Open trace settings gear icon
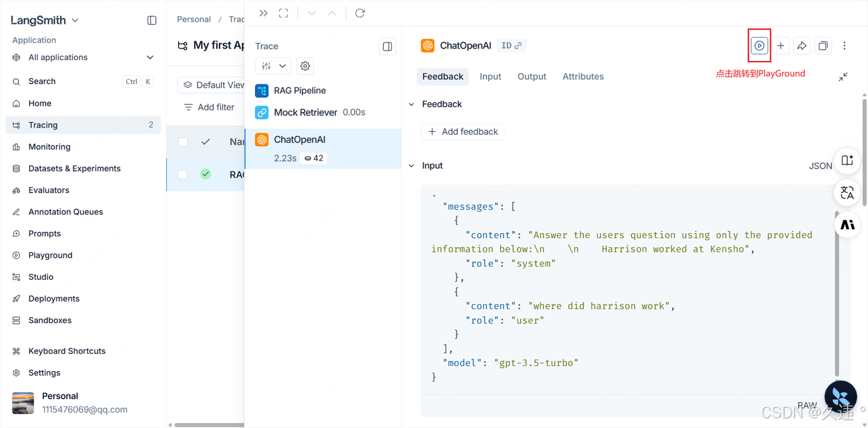 pyautogui.click(x=305, y=66)
